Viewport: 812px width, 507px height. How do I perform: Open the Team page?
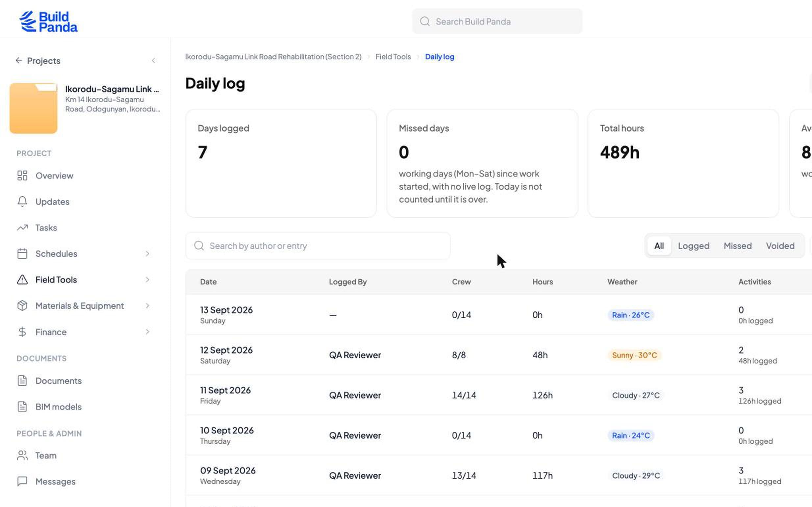46,455
